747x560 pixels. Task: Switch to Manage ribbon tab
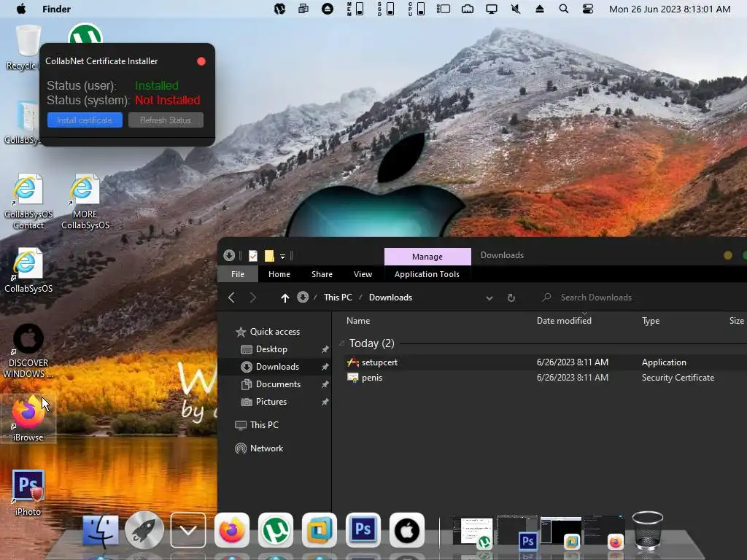[427, 256]
